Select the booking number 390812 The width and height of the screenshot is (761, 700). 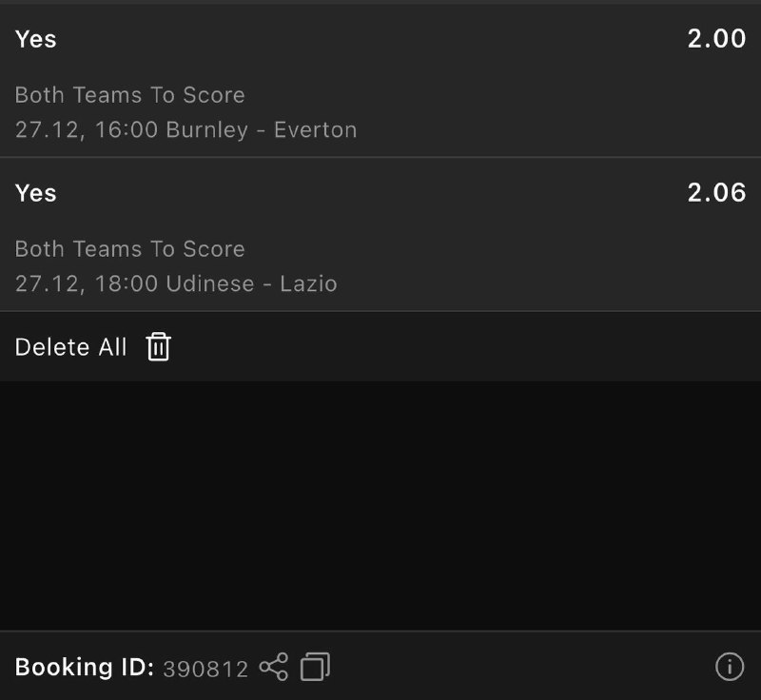(x=205, y=669)
